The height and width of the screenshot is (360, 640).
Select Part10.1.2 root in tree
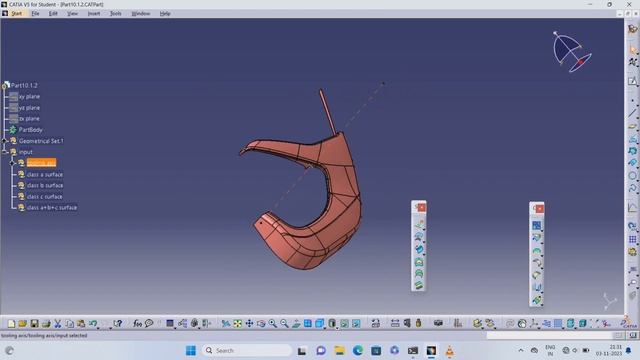click(24, 85)
